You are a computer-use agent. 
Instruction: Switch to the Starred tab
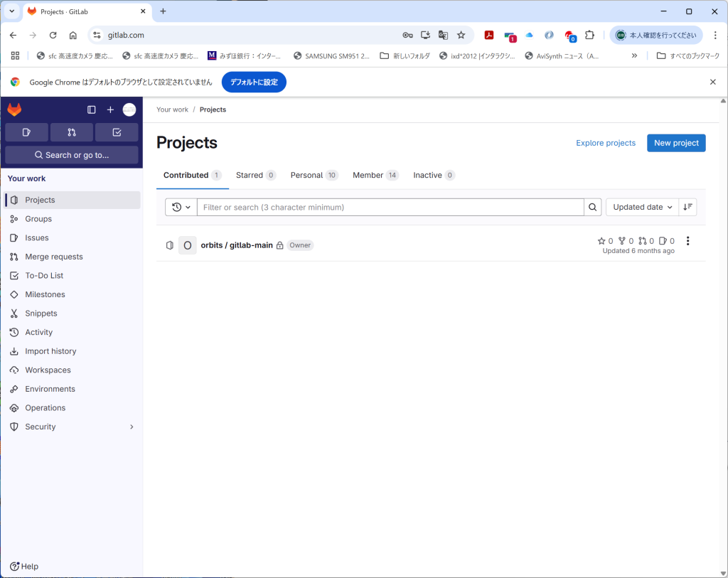256,176
